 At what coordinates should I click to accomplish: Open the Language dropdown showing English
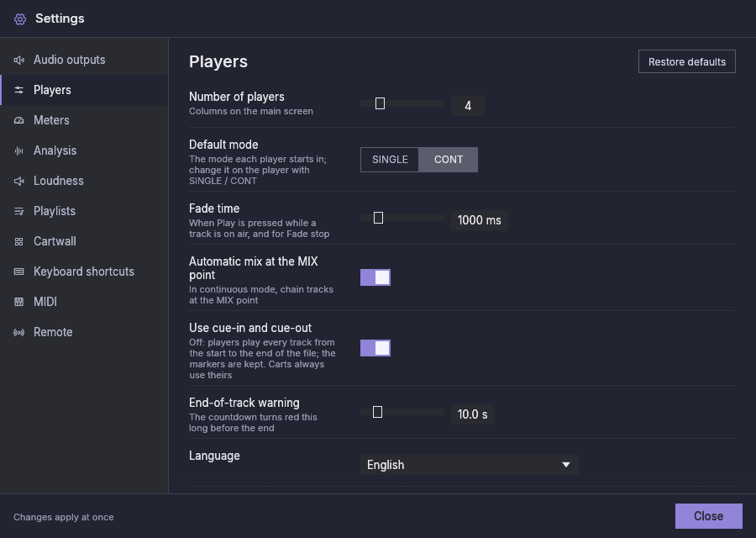[x=469, y=465]
